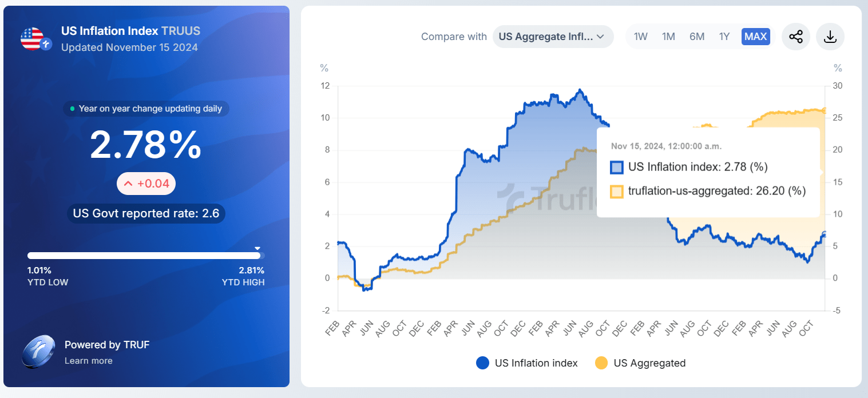This screenshot has height=398, width=868.
Task: Click the Learn more link
Action: click(x=88, y=360)
